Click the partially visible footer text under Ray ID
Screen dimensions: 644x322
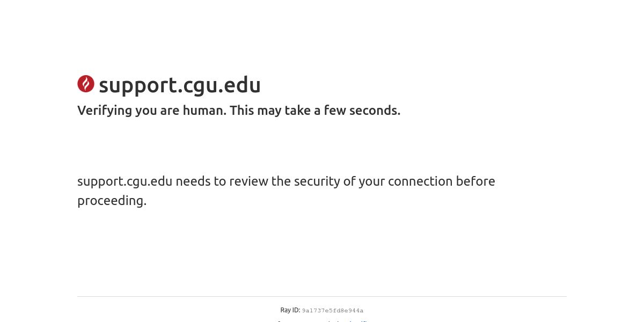[322, 320]
